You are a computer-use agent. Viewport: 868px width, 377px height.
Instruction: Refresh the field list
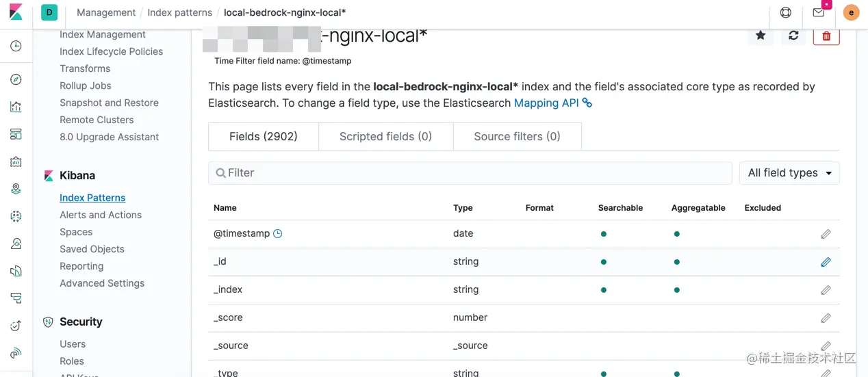pyautogui.click(x=793, y=36)
